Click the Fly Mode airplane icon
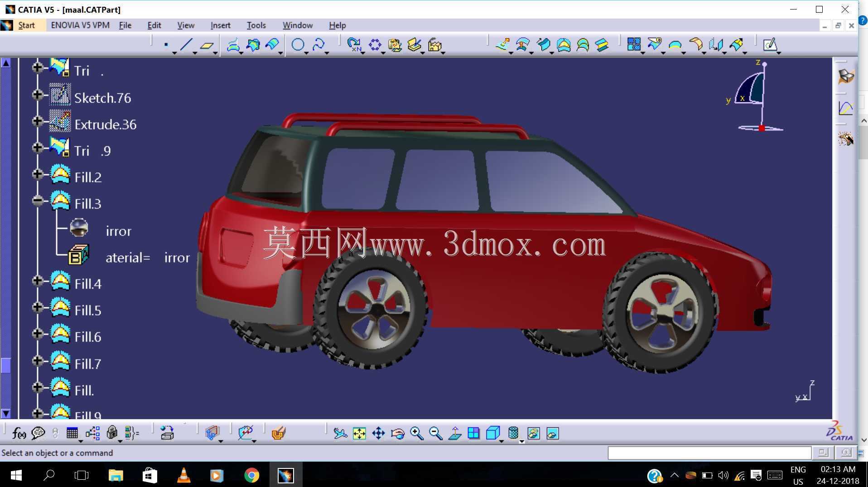Screen dimensions: 868x487 pyautogui.click(x=340, y=433)
